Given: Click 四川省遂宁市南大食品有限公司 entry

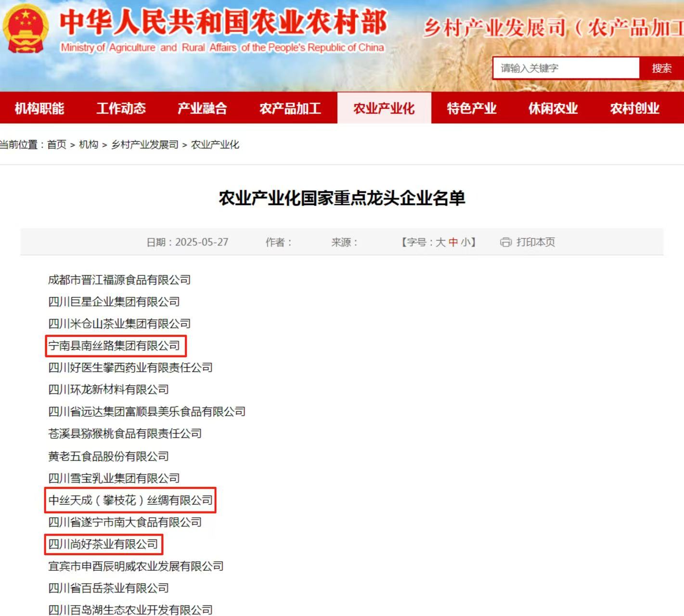Looking at the screenshot, I should 125,522.
